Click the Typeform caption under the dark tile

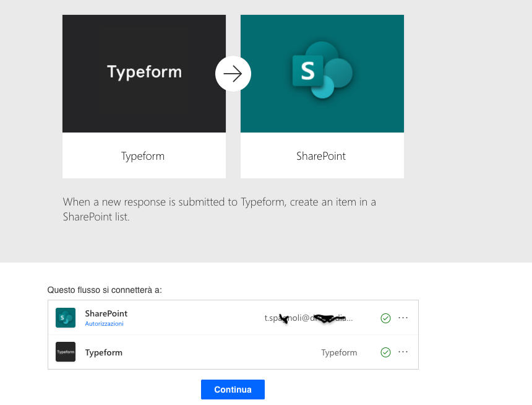pos(143,156)
